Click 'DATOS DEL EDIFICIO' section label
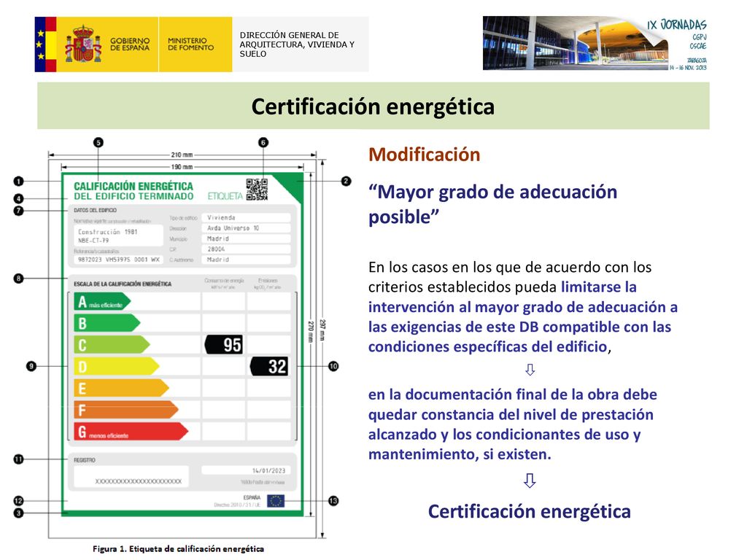747x560 pixels. tap(96, 210)
